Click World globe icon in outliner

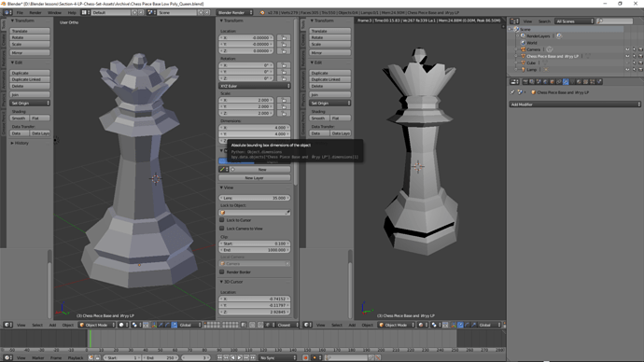coord(524,43)
